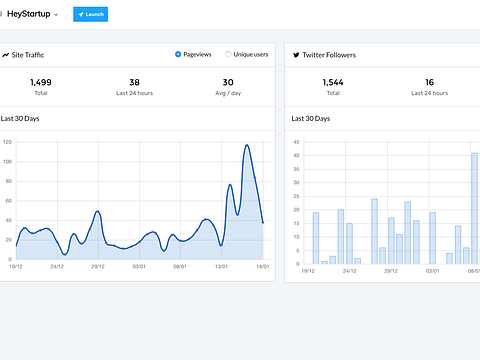Click the Site Traffic total 1,499 figure
The height and width of the screenshot is (360, 480).
pyautogui.click(x=41, y=82)
